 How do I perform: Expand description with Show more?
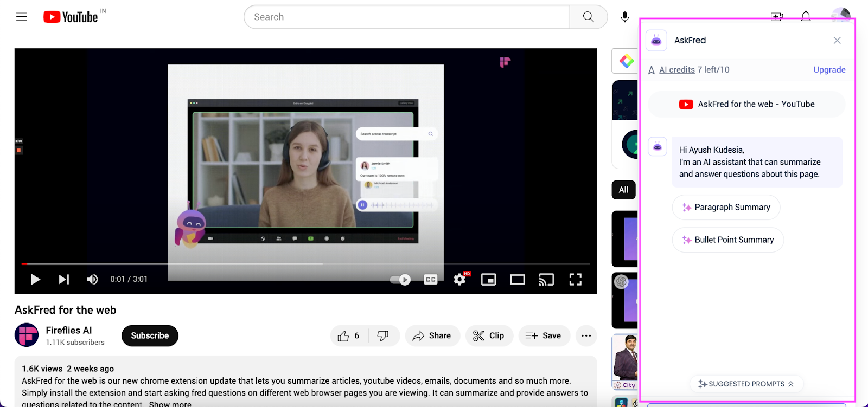click(170, 404)
